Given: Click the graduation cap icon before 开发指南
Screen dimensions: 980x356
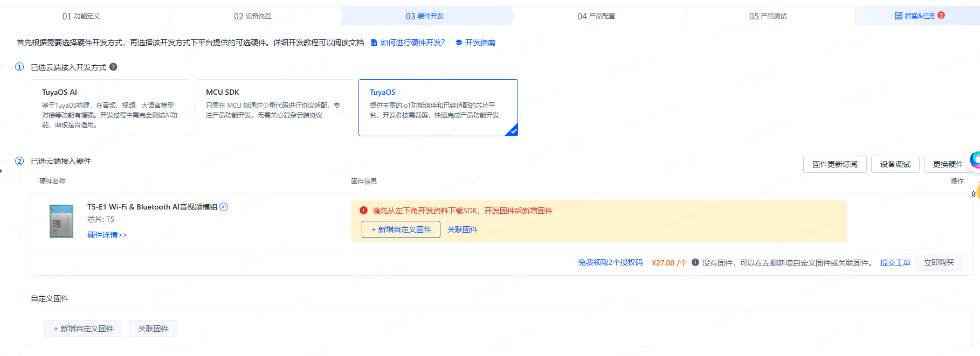Looking at the screenshot, I should pos(459,43).
